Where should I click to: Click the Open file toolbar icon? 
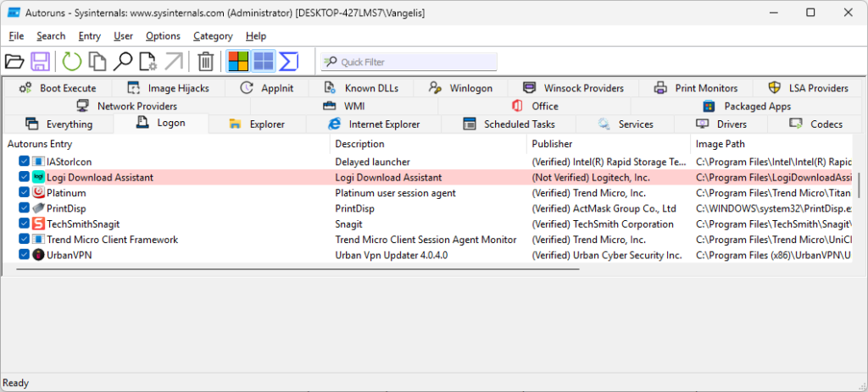(x=14, y=61)
